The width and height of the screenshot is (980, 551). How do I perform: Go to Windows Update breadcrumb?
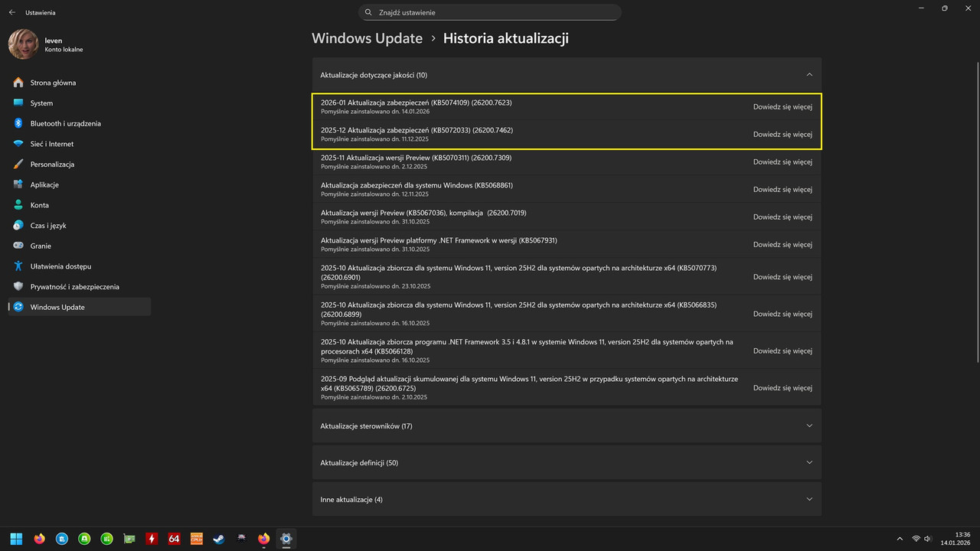coord(367,38)
